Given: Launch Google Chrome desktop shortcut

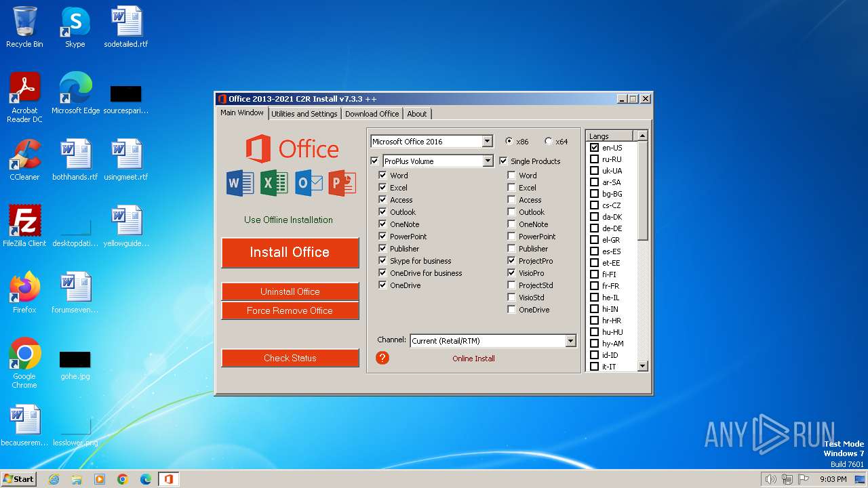Looking at the screenshot, I should pyautogui.click(x=24, y=363).
